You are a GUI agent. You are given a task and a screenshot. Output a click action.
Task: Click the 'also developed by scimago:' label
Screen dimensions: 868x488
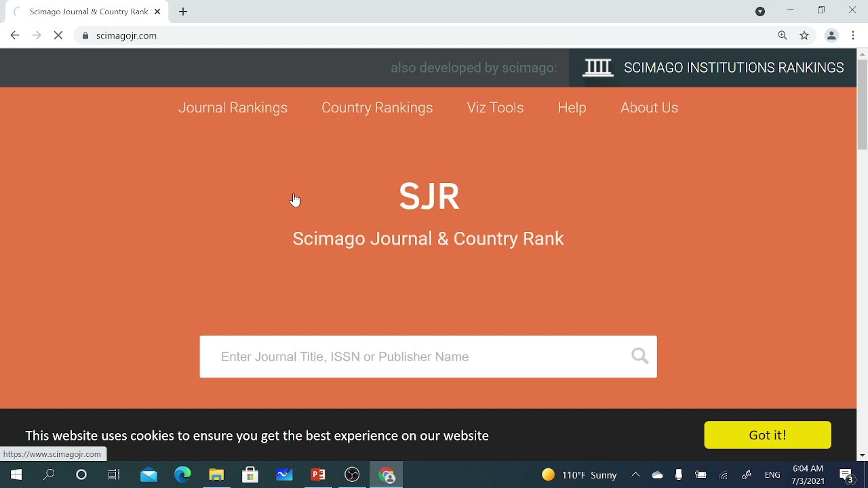click(x=473, y=68)
